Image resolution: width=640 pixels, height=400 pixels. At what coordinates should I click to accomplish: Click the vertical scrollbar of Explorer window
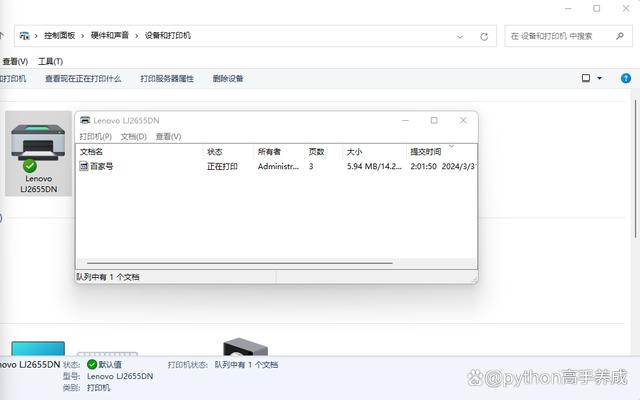(x=636, y=169)
